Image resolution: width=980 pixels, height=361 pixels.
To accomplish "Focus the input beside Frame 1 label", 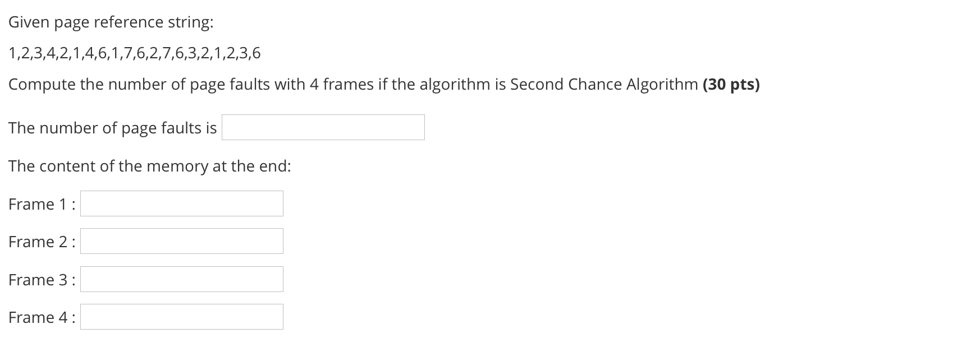I will coord(181,203).
